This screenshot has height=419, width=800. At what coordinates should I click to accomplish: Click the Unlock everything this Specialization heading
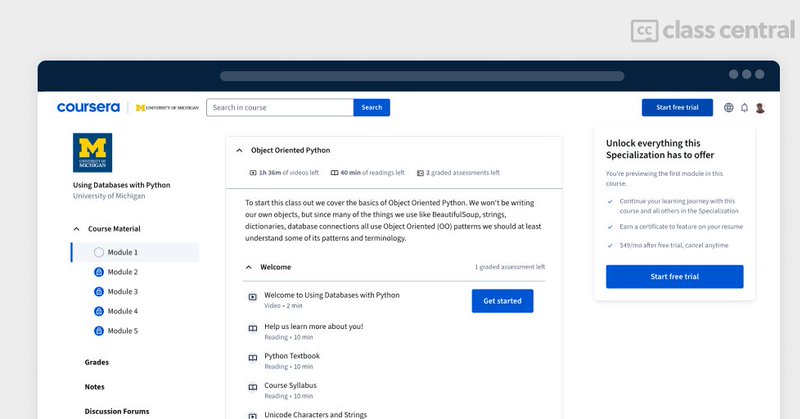(x=660, y=149)
